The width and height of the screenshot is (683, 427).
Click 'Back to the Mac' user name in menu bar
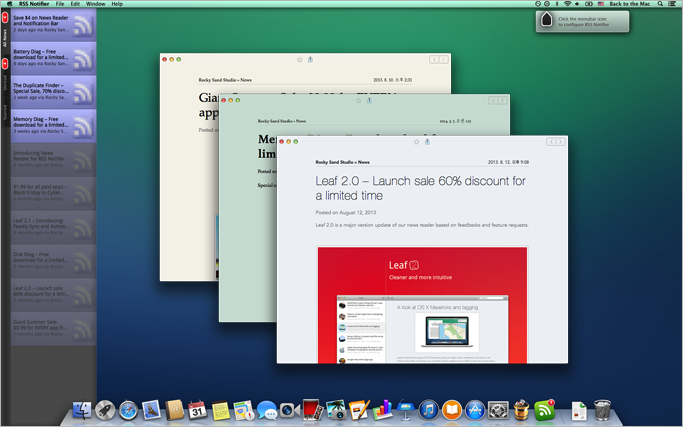click(x=629, y=3)
